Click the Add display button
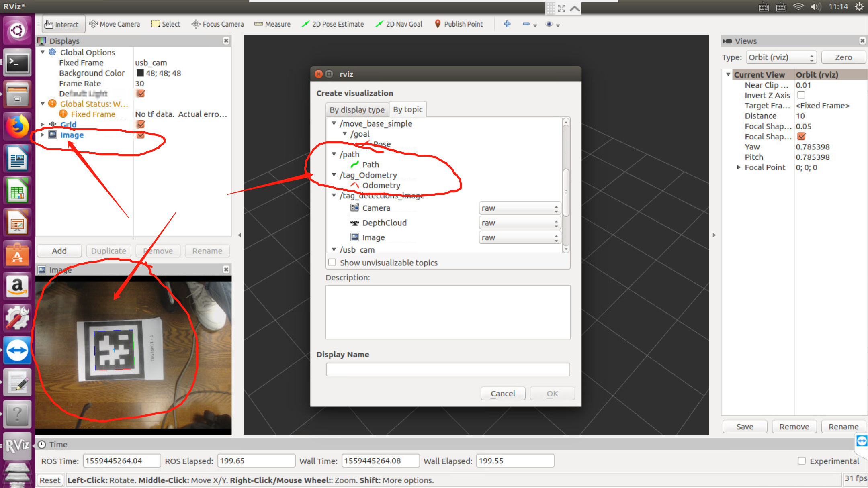The image size is (868, 488). tap(59, 251)
